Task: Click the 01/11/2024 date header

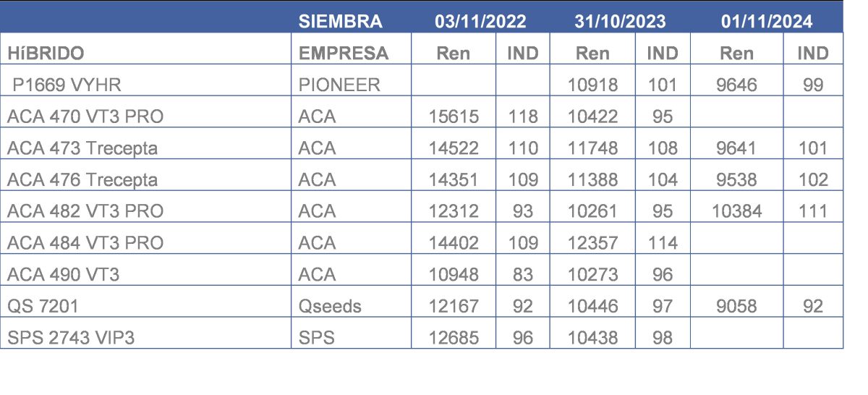Action: click(x=766, y=21)
